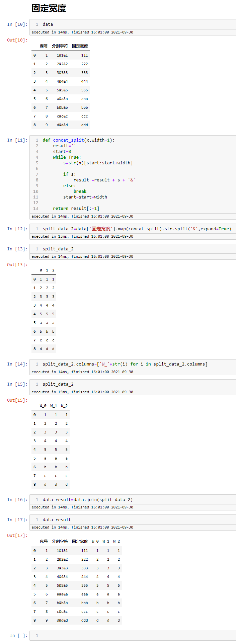Screen dimensions: 236x644
Task: Select cell a&a&a in the Out[10] table
Action: coord(62,99)
